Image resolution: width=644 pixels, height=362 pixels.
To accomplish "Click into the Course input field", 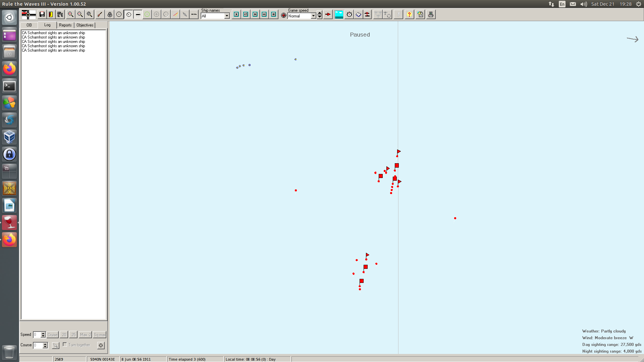I will [38, 345].
